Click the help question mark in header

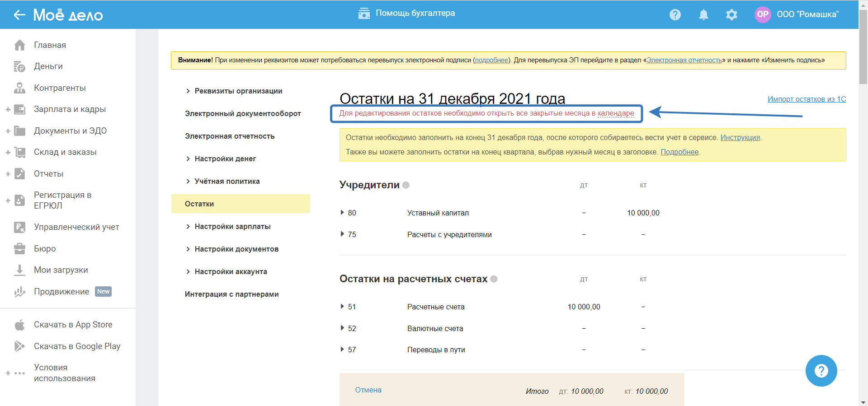pyautogui.click(x=675, y=15)
